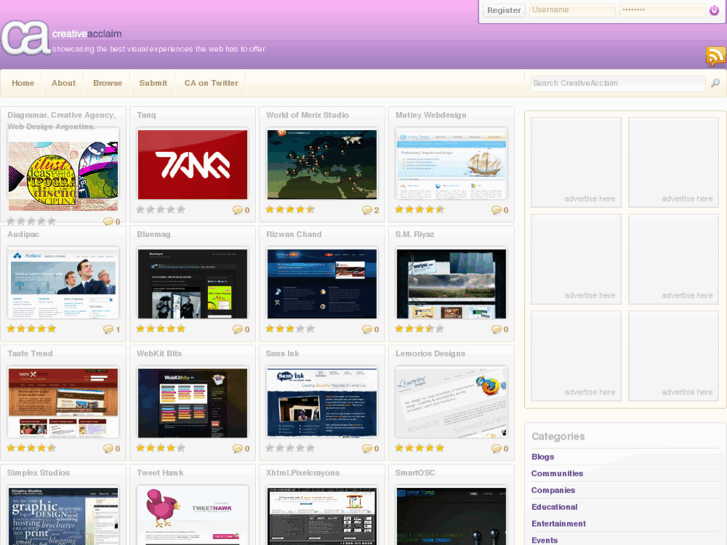Open comments bubble for WebKit Bits

pos(237,449)
